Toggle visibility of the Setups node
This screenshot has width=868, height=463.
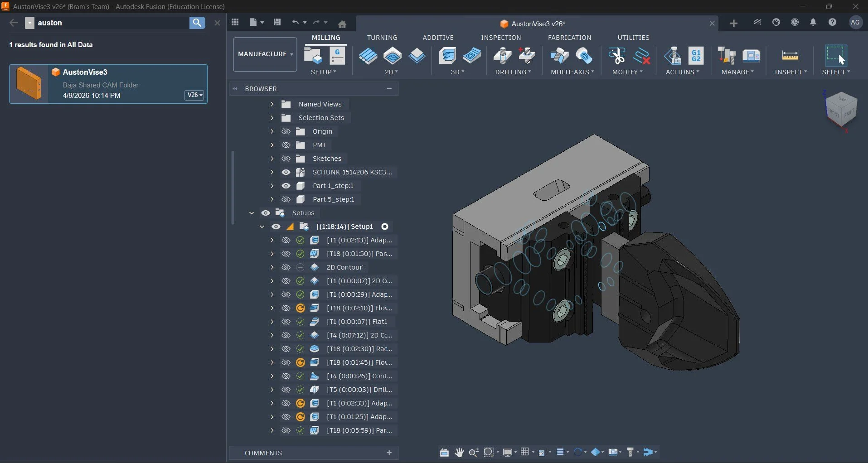pyautogui.click(x=266, y=213)
